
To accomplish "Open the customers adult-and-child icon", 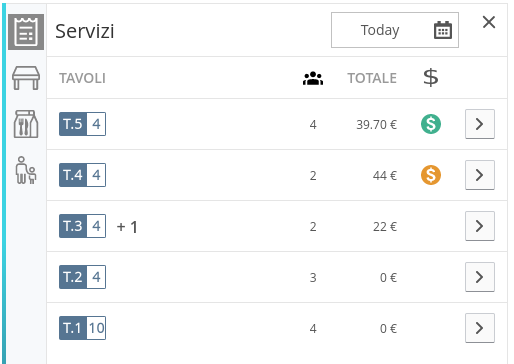I will pyautogui.click(x=26, y=170).
